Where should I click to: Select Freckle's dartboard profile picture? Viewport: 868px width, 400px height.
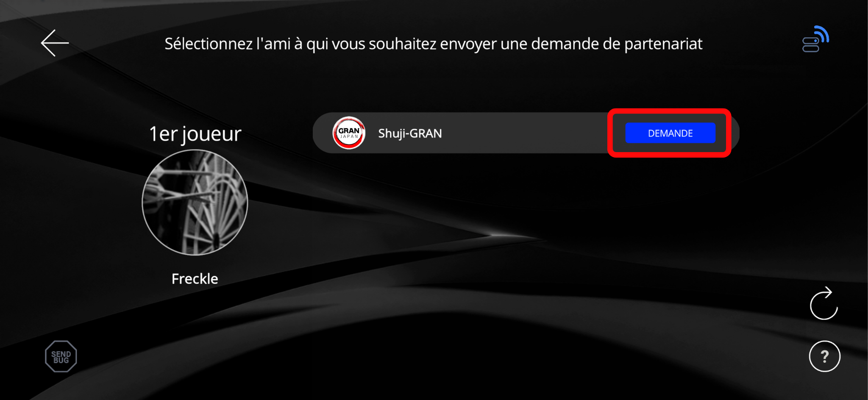[195, 203]
